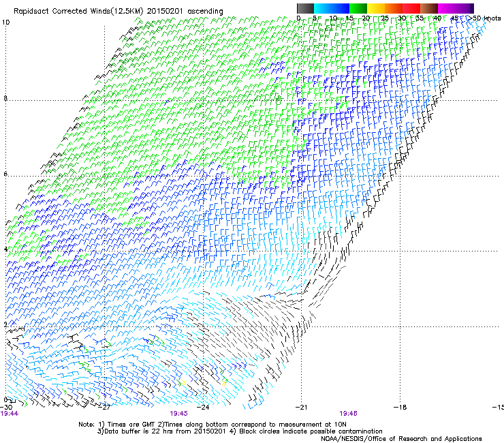Click the purple time label '19:46'

[348, 414]
